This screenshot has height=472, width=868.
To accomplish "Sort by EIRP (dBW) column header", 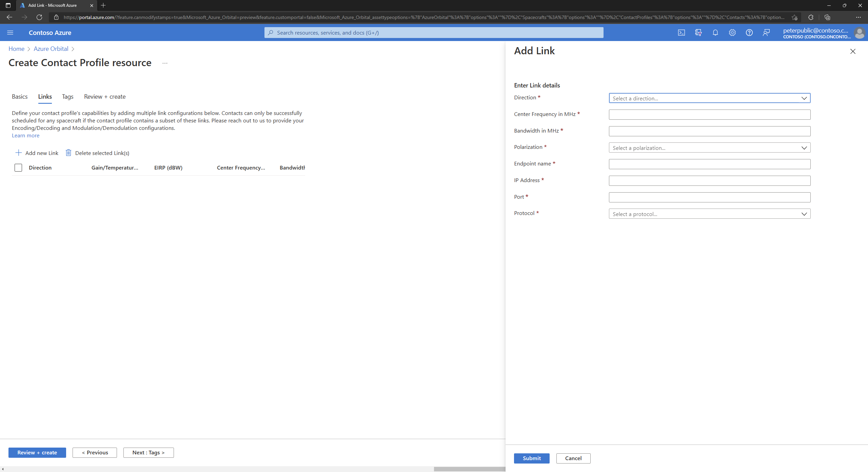I will (168, 168).
